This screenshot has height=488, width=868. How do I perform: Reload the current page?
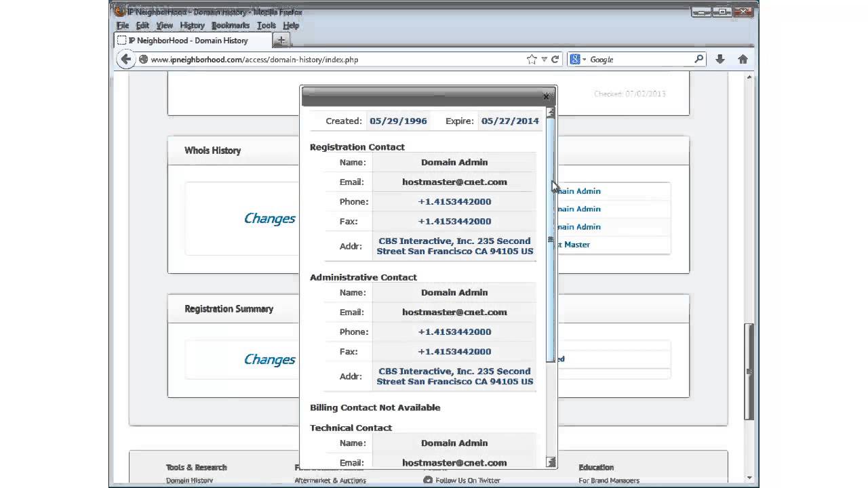[555, 60]
